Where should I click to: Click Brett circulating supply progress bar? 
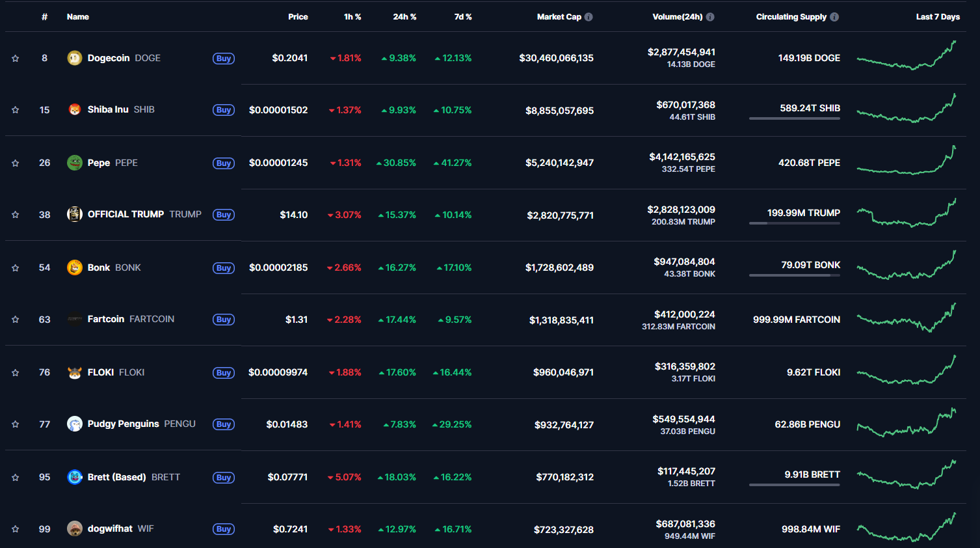[795, 485]
